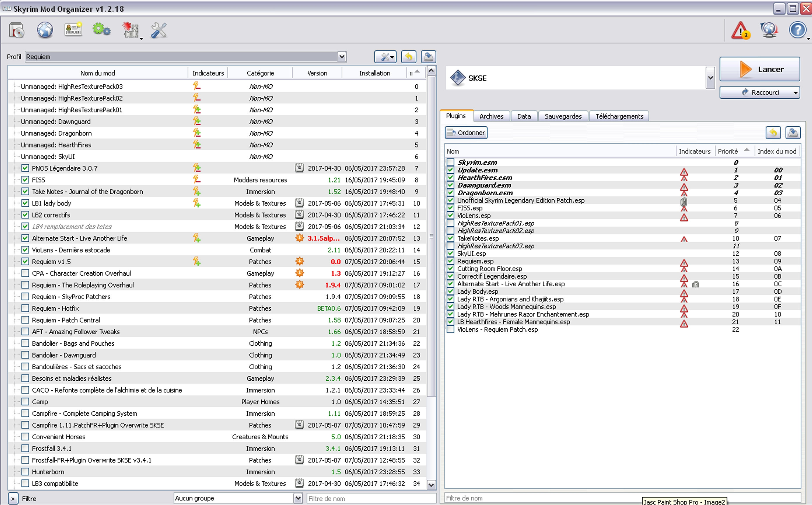Click the plugin list Filtre de nom field
812x505 pixels.
click(x=622, y=498)
